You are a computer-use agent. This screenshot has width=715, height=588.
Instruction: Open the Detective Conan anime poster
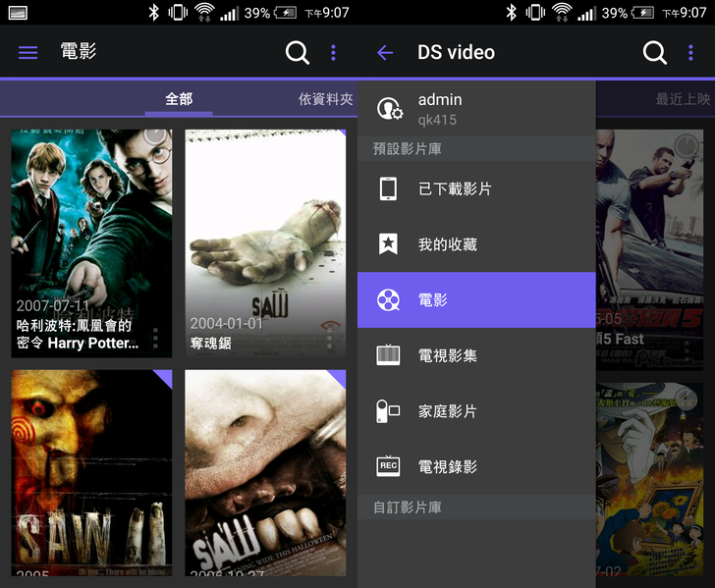click(649, 479)
